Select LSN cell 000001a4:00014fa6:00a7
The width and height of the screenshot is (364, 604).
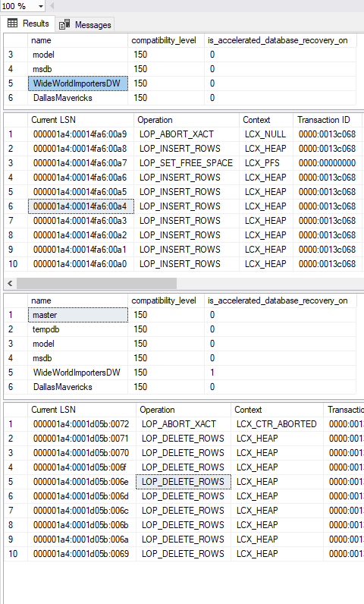81,163
